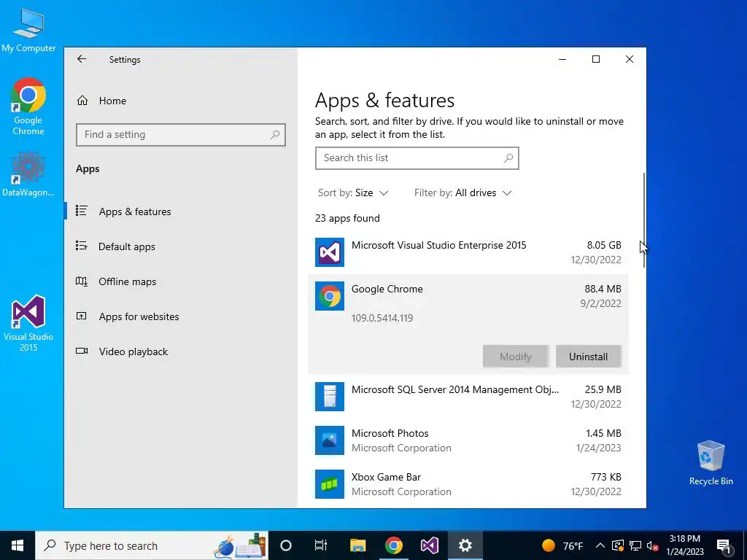Show hidden system tray icons
This screenshot has height=560, width=747.
[x=600, y=545]
